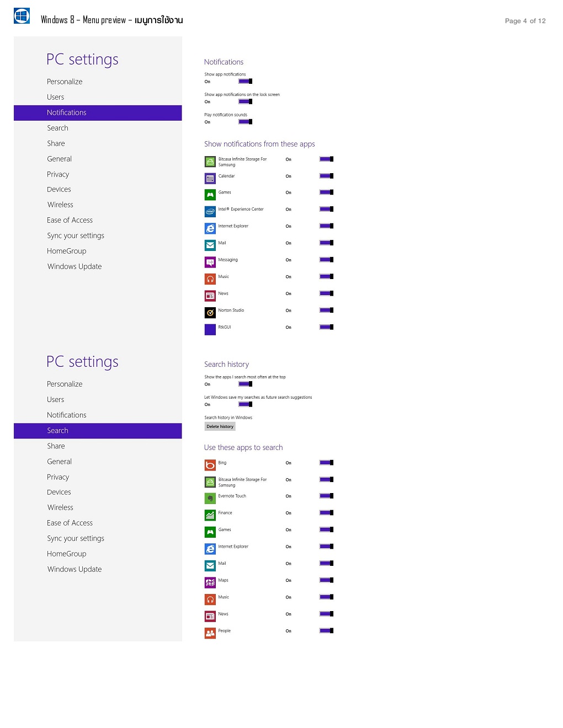Click the Windows logo in page header
The image size is (563, 728).
pyautogui.click(x=22, y=16)
